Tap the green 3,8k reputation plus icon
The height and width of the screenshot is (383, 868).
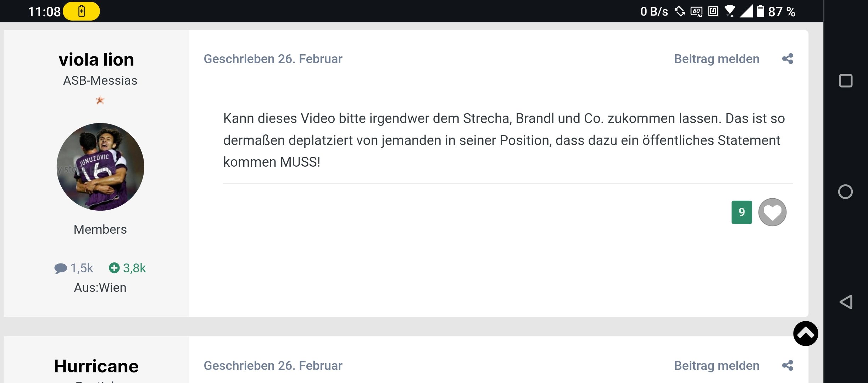click(x=114, y=268)
